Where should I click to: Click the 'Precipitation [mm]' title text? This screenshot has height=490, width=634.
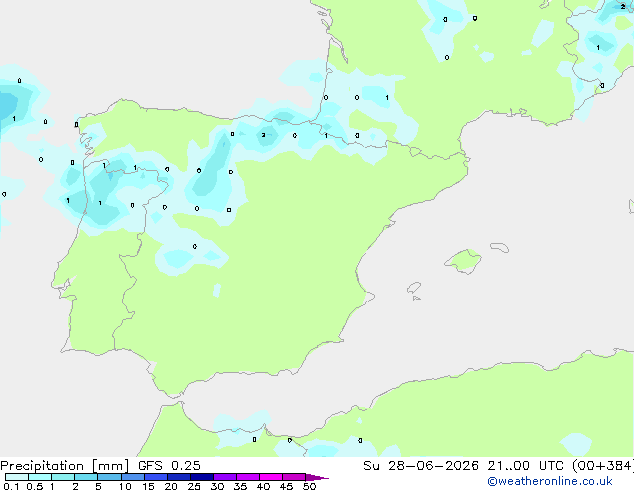tap(65, 466)
